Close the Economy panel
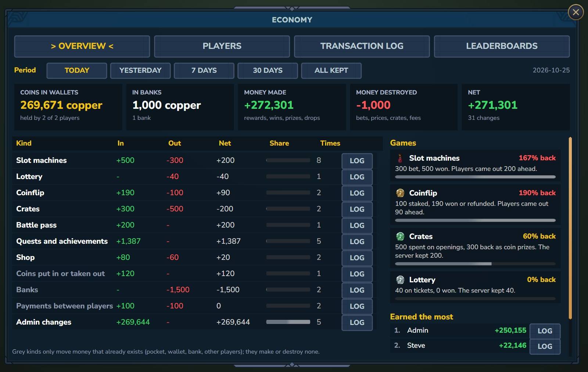The height and width of the screenshot is (372, 588). (576, 12)
